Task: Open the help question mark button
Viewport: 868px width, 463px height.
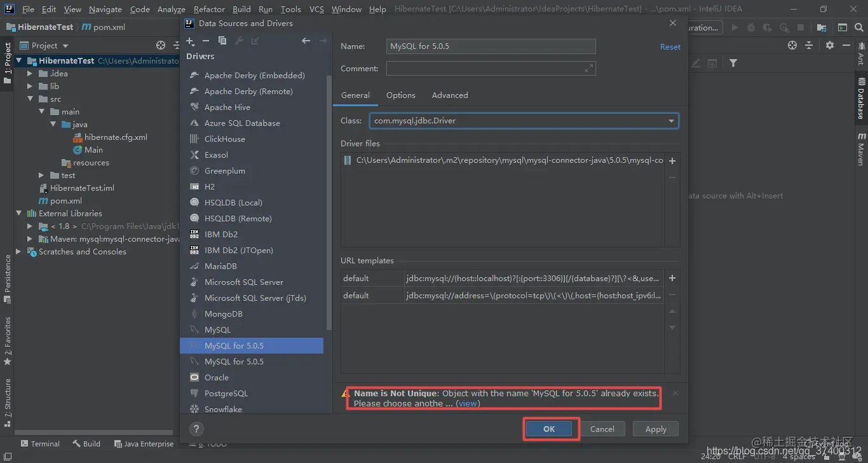Action: tap(196, 429)
